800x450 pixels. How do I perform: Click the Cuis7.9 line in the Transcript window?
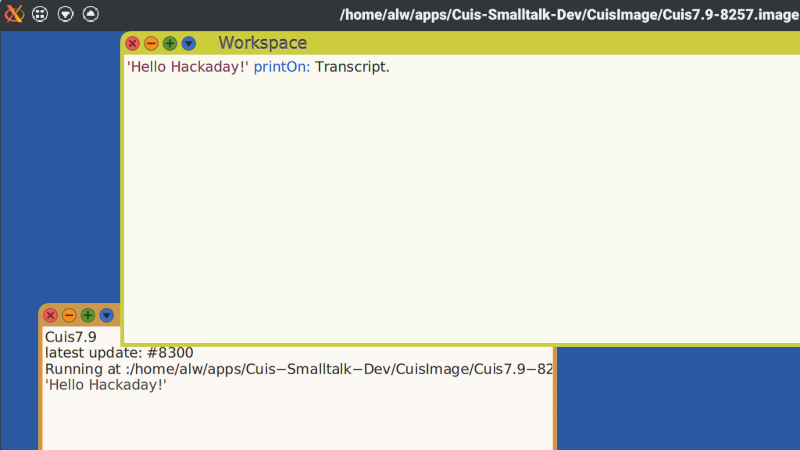point(70,337)
